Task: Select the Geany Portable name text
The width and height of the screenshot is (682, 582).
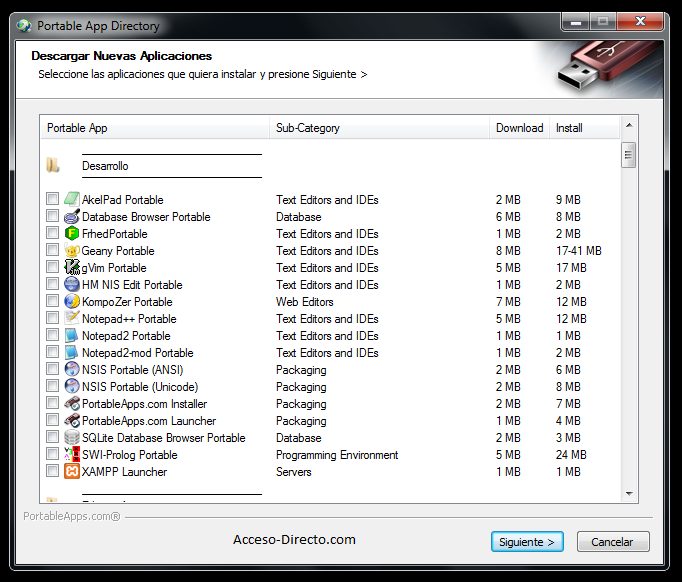Action: point(118,251)
